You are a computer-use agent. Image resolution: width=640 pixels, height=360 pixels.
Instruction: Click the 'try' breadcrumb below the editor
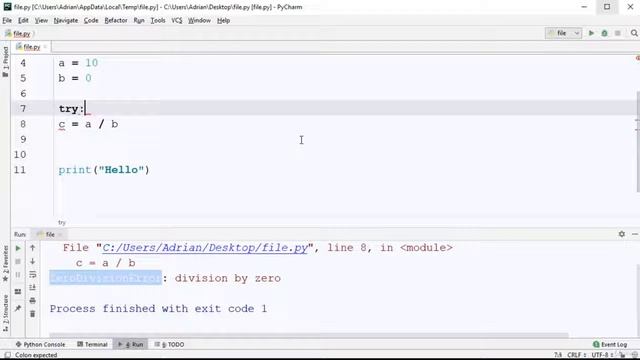click(x=62, y=222)
